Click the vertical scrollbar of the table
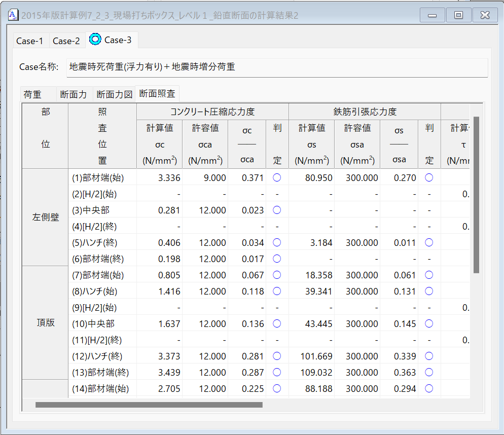 [x=476, y=195]
